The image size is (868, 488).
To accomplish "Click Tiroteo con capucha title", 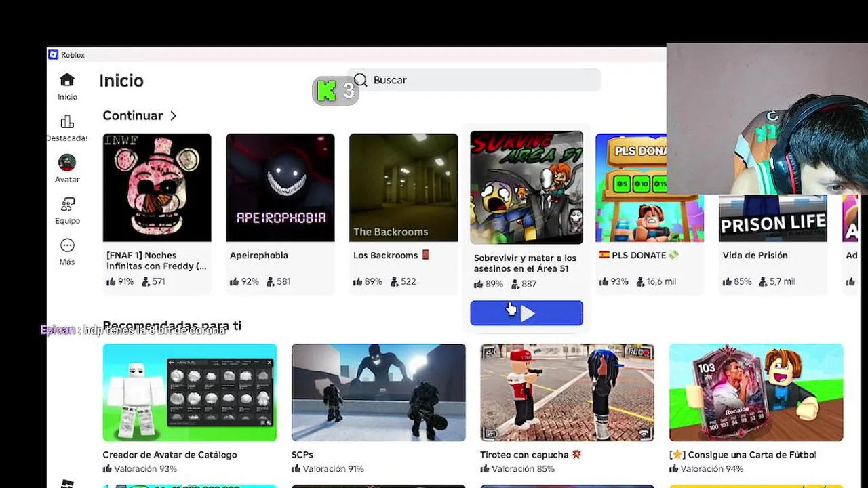I will click(531, 455).
